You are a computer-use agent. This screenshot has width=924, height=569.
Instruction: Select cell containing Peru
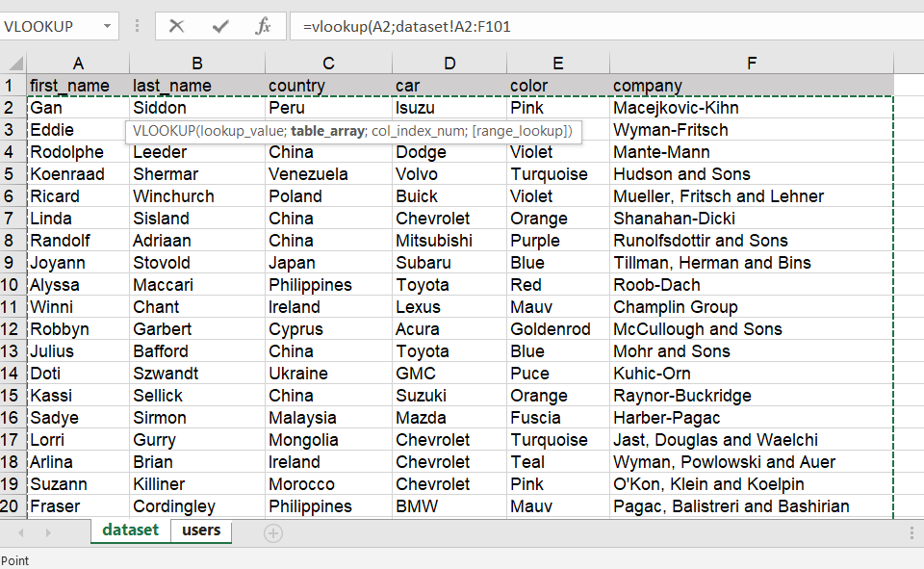coord(328,108)
